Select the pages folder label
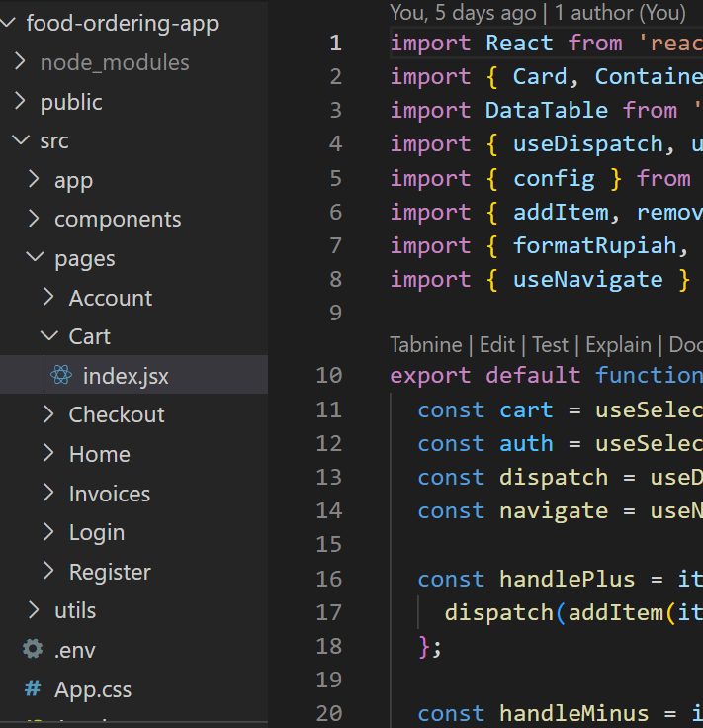Screen dimensions: 703x728 pos(85,259)
